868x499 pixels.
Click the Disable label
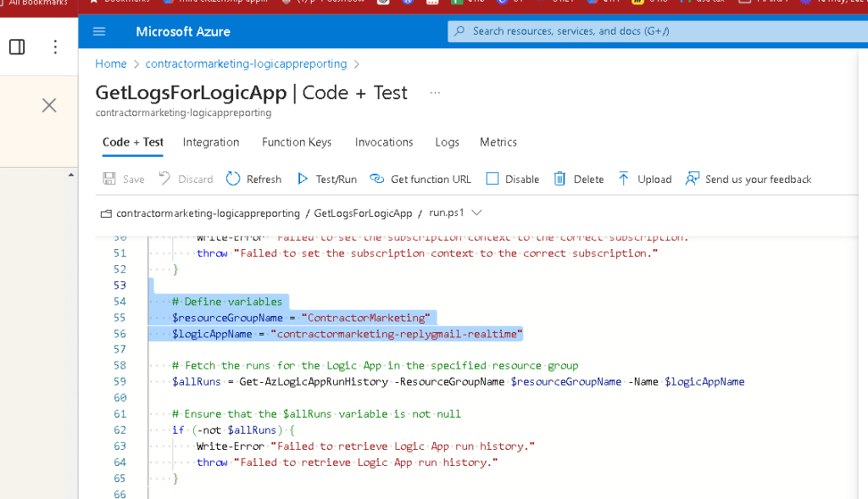click(x=522, y=180)
